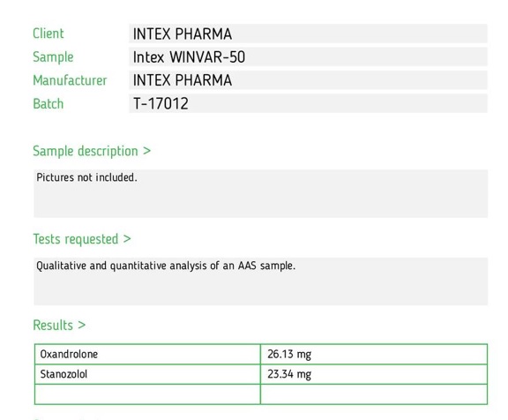This screenshot has height=420, width=508.
Task: Select the 23.34 mg result cell
Action: pyautogui.click(x=374, y=374)
